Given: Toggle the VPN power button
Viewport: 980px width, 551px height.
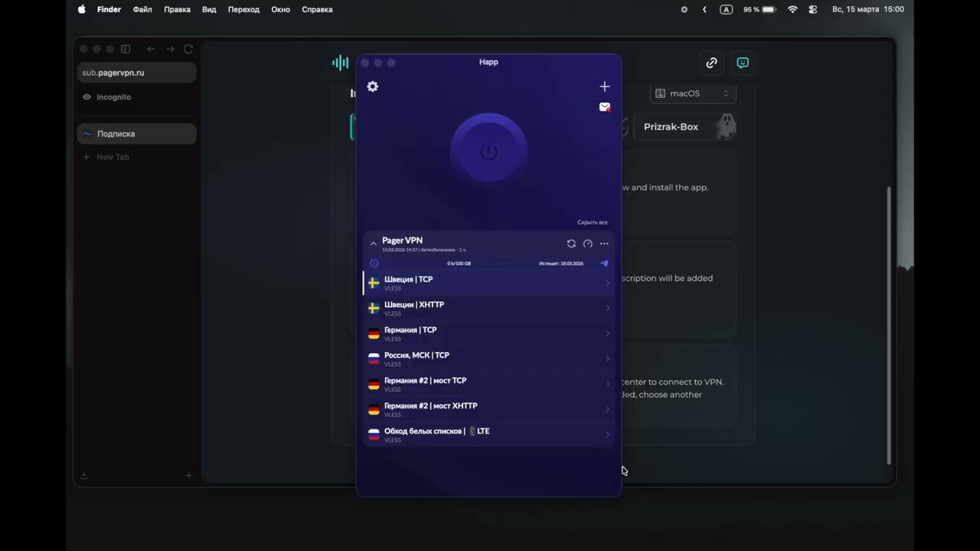Looking at the screenshot, I should (x=488, y=152).
